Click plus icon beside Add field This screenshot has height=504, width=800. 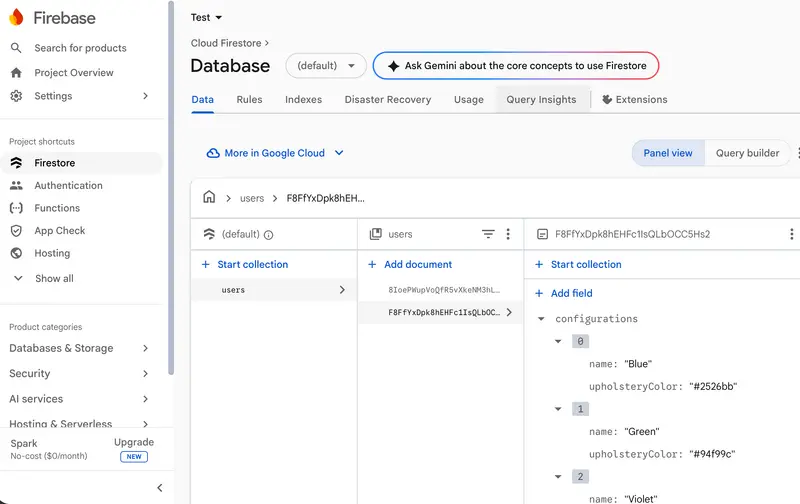point(539,293)
